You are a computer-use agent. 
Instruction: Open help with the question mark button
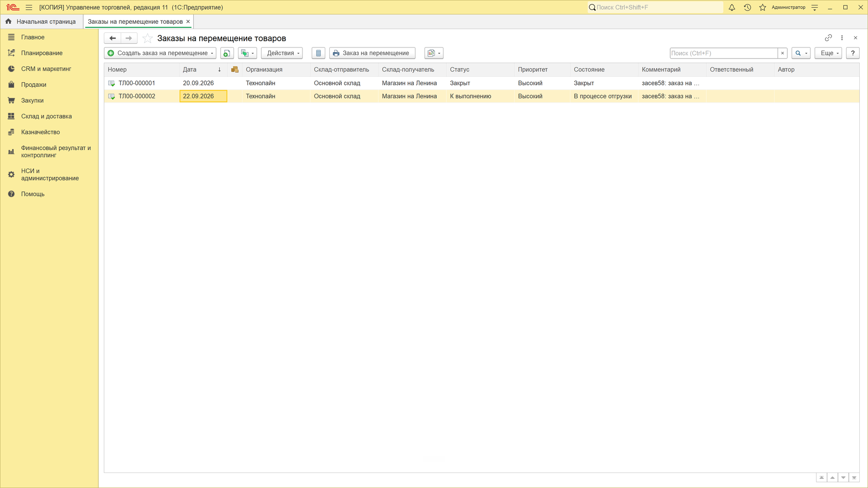point(852,53)
